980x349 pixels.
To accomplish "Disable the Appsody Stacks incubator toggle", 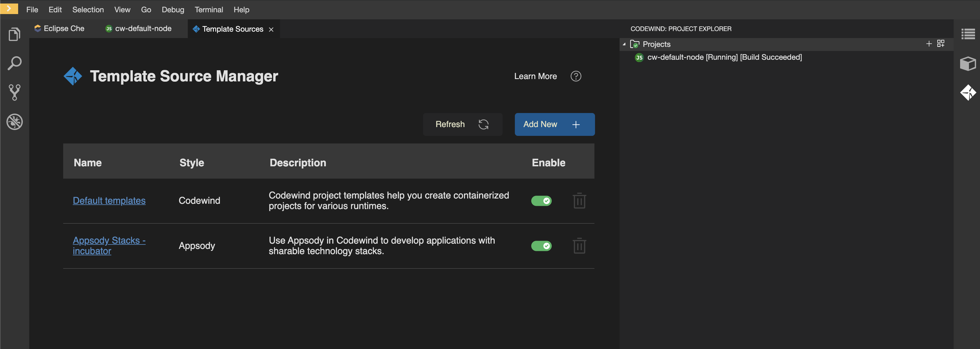I will pyautogui.click(x=541, y=246).
